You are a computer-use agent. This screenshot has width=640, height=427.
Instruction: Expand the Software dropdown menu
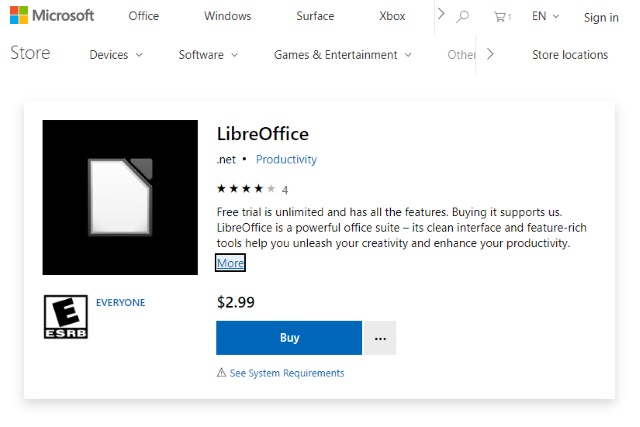click(208, 55)
